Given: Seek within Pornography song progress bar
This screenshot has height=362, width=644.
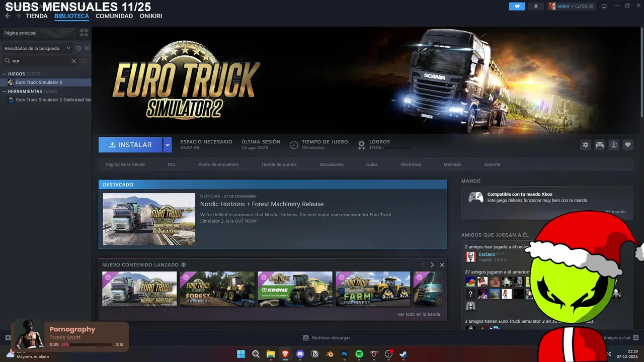Looking at the screenshot, I should (x=87, y=344).
